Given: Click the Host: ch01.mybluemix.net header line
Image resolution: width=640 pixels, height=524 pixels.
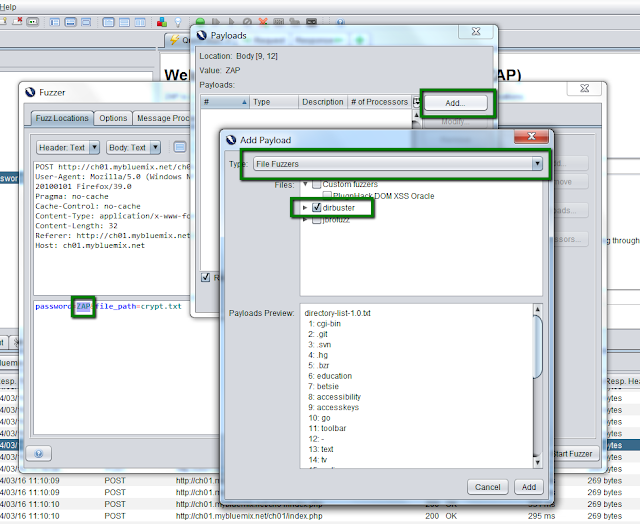Looking at the screenshot, I should (90, 245).
